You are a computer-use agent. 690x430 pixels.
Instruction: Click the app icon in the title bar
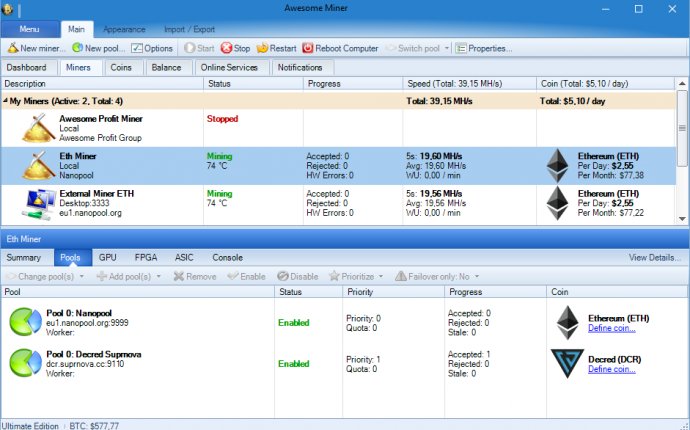pos(7,9)
